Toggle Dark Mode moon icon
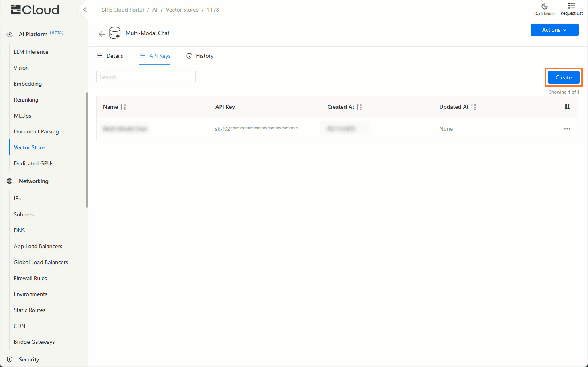Image resolution: width=588 pixels, height=367 pixels. pyautogui.click(x=544, y=6)
